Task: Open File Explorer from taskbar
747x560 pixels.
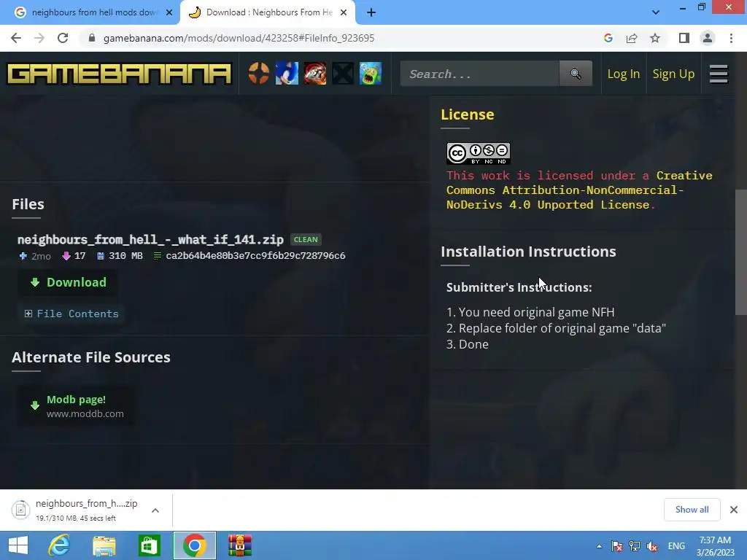Action: click(104, 545)
